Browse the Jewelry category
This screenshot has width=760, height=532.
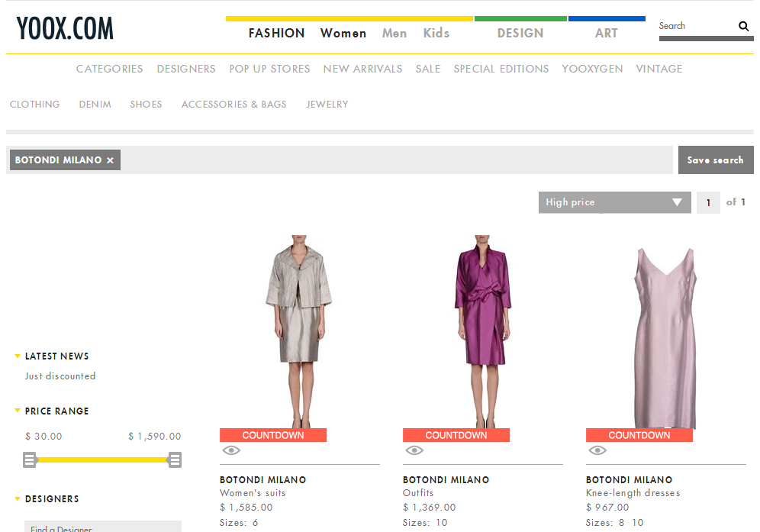coord(327,105)
